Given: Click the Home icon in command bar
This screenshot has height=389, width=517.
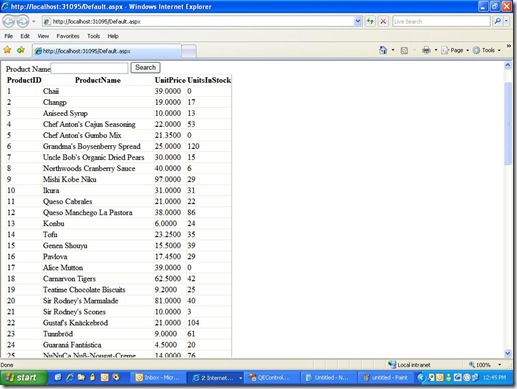Looking at the screenshot, I should 383,50.
